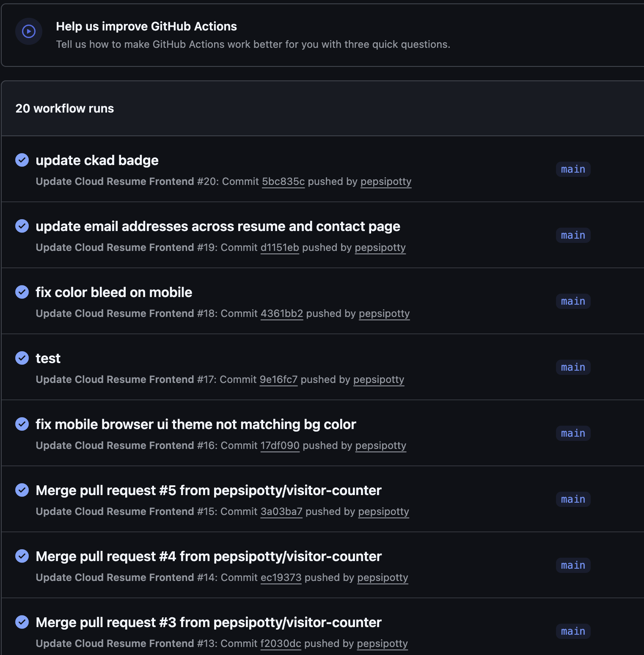644x655 pixels.
Task: Click success icon for Merge pull request #3
Action: pyautogui.click(x=22, y=622)
